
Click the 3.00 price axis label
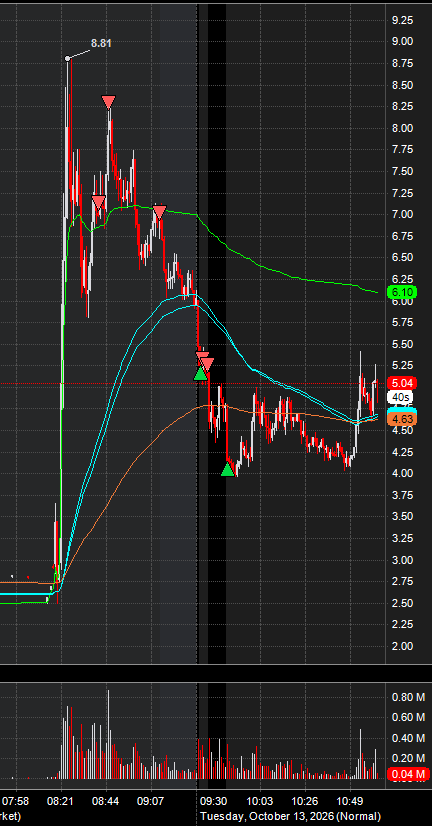[x=402, y=559]
